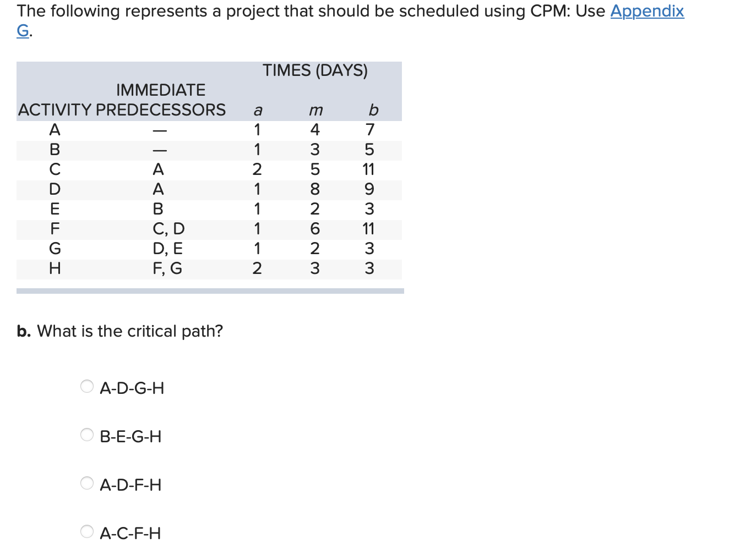
Task: Click the question text 'What is the critical path?'
Action: click(129, 331)
